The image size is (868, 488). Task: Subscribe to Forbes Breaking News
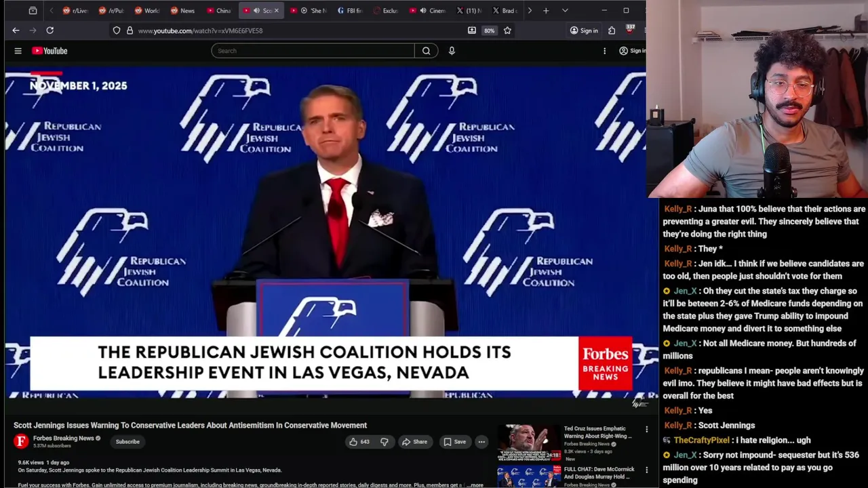[127, 442]
